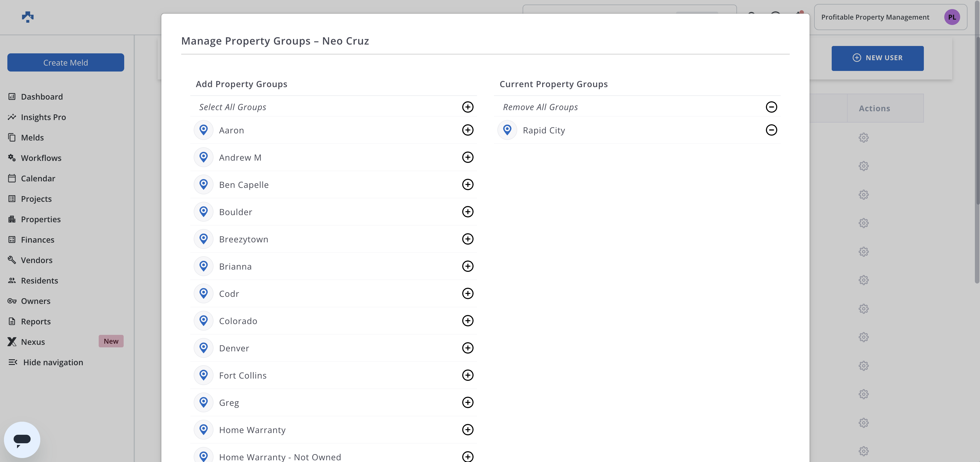Viewport: 980px width, 462px height.
Task: Open Properties in the sidebar
Action: pos(40,219)
